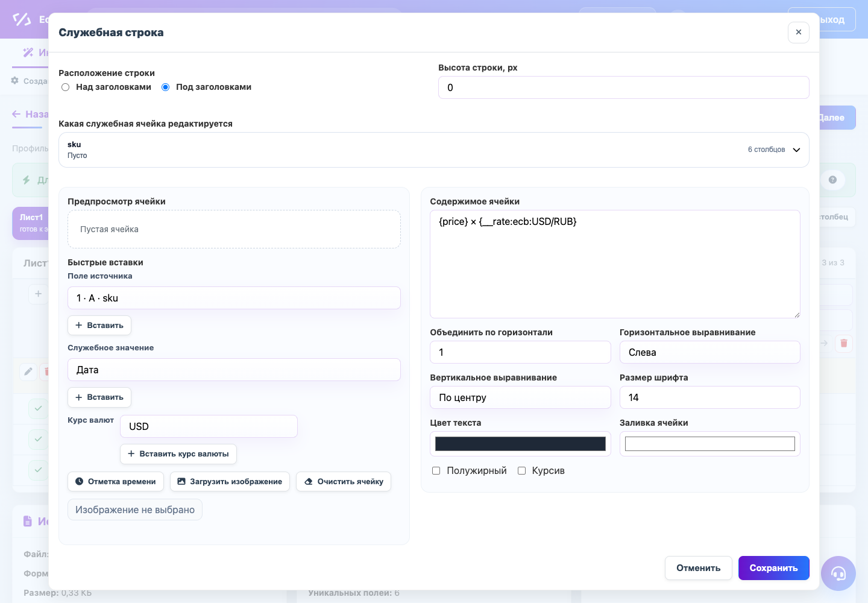The width and height of the screenshot is (868, 603).
Task: Click the Лист1 tab in background page
Action: [31, 223]
